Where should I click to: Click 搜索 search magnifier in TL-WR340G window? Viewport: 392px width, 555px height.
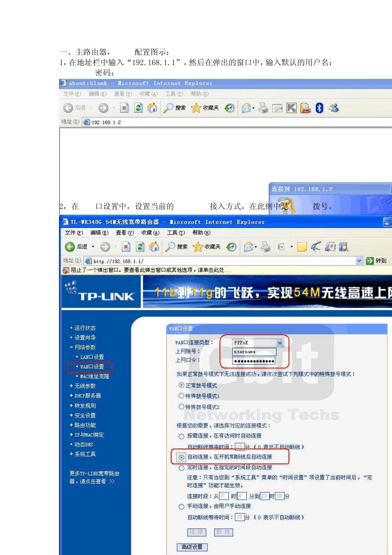(x=170, y=247)
